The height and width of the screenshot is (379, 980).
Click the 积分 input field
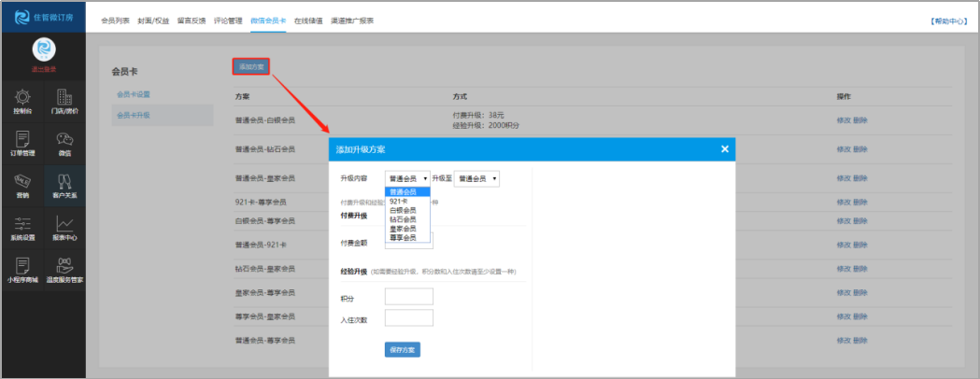[x=408, y=296]
